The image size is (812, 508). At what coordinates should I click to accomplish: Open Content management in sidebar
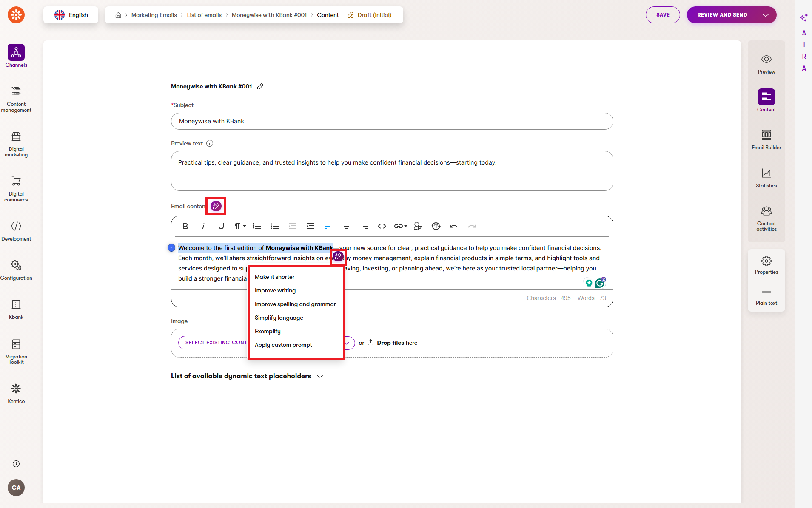point(16,100)
